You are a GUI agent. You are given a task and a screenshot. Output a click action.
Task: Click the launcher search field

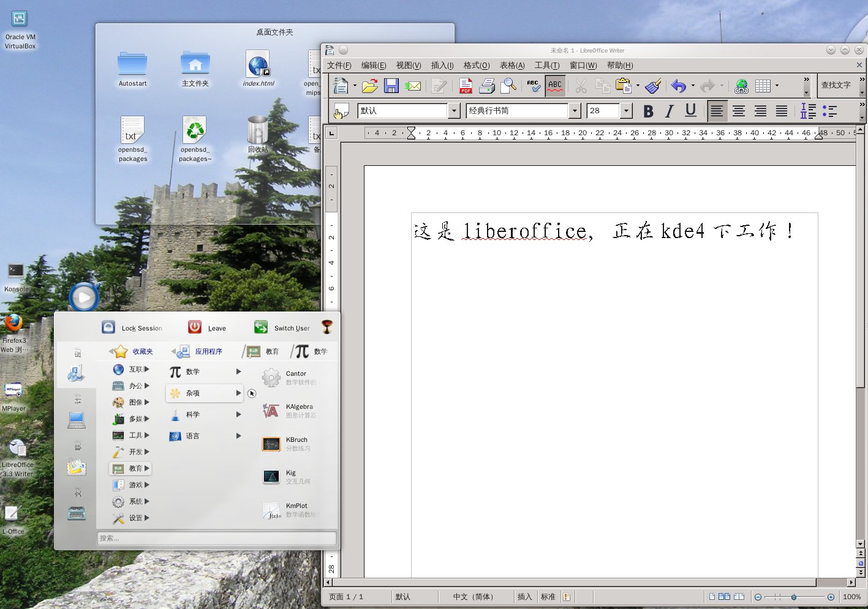pyautogui.click(x=216, y=538)
